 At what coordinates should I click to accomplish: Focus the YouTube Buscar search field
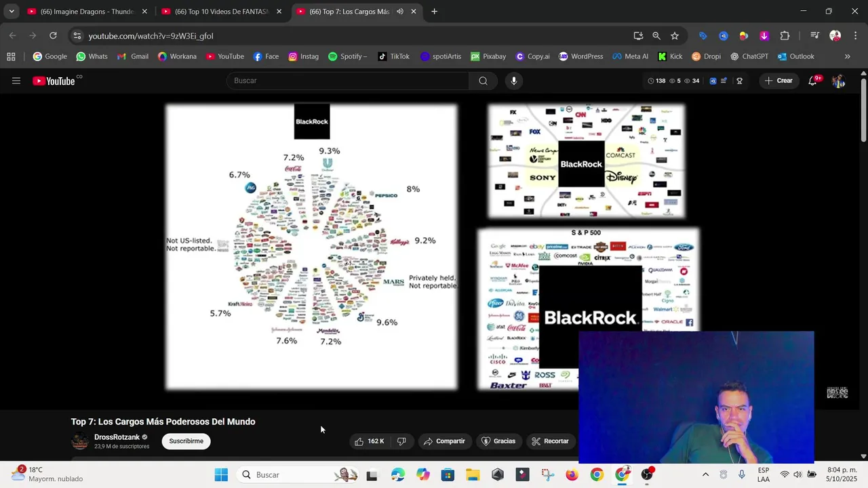pos(347,81)
